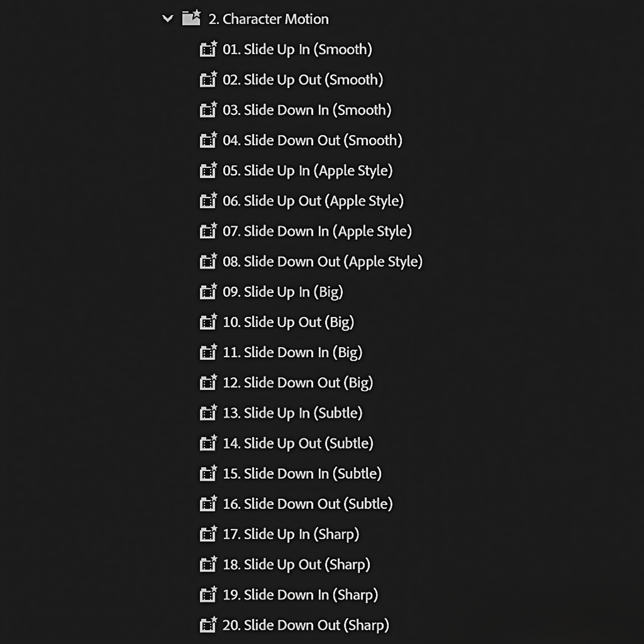
Task: Click the composition icon for 20. Slide Down Out (Sharp)
Action: click(x=209, y=625)
